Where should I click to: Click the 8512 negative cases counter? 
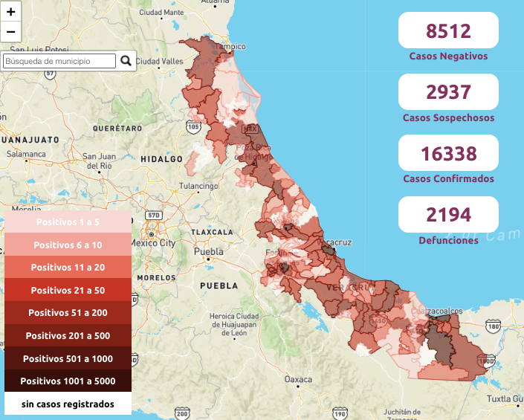[x=448, y=30]
